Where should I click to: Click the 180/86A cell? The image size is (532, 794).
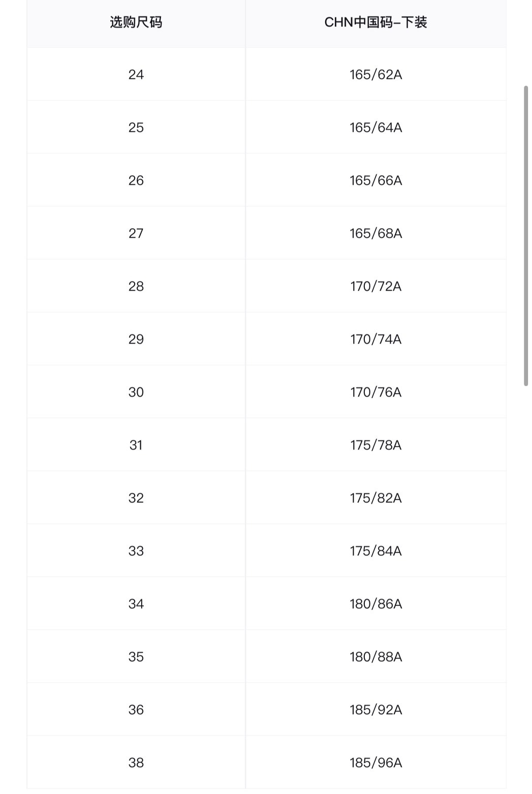coord(375,604)
